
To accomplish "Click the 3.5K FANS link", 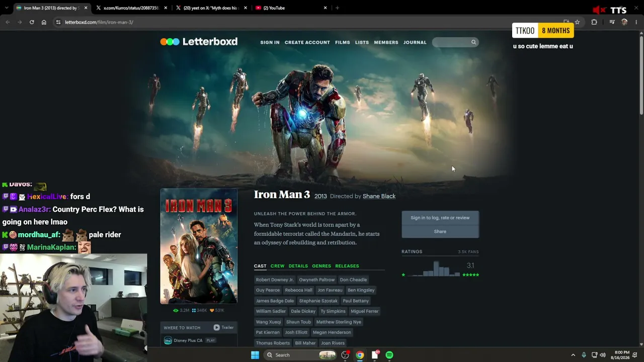I will tap(468, 251).
